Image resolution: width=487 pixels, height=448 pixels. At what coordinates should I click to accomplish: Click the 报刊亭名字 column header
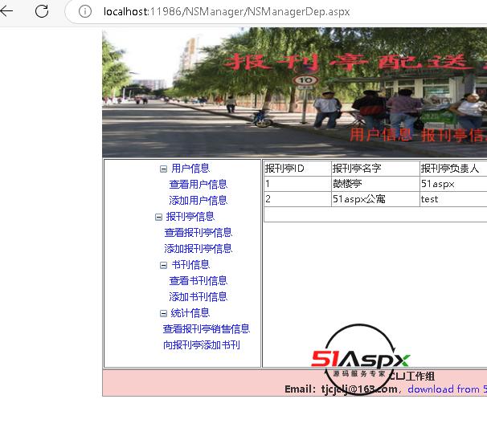[357, 169]
